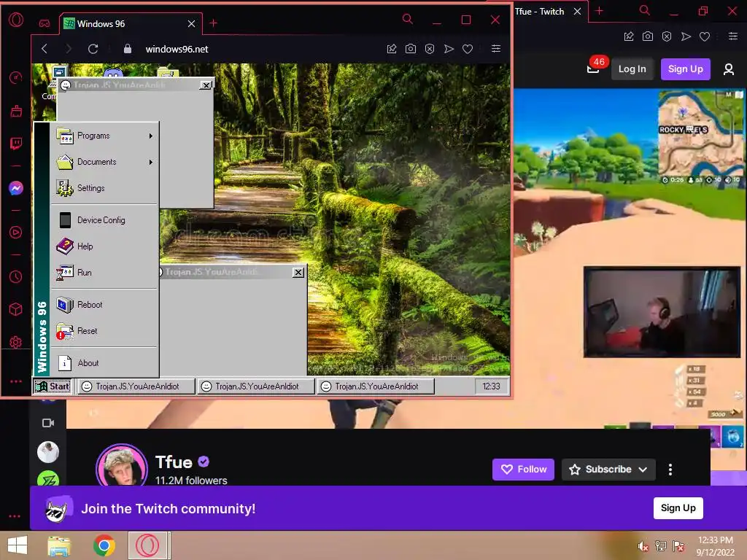Click Tfue profile avatar
The width and height of the screenshot is (747, 560).
[x=122, y=467]
